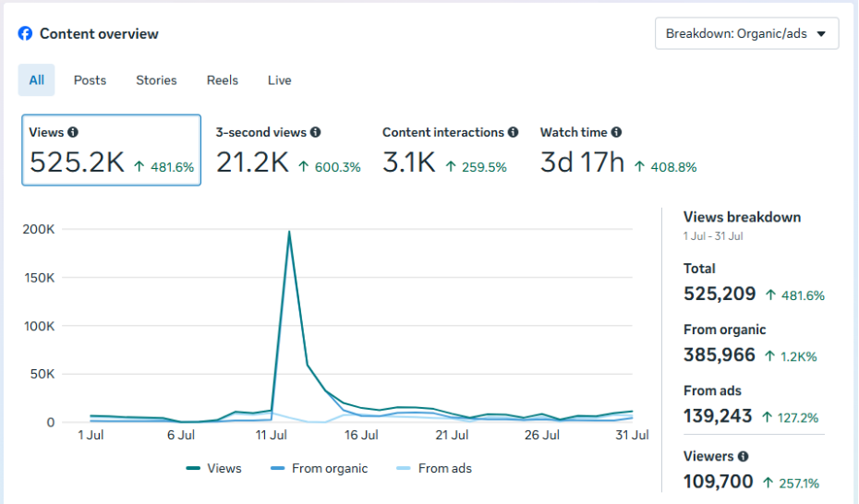Toggle Views series in chart legend
This screenshot has width=859, height=504.
213,468
